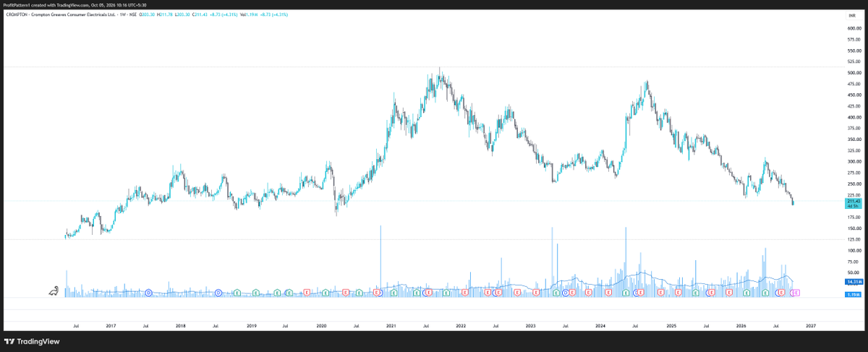This screenshot has width=868, height=352.
Task: Click the 1W interval in the chart legend
Action: pyautogui.click(x=123, y=14)
